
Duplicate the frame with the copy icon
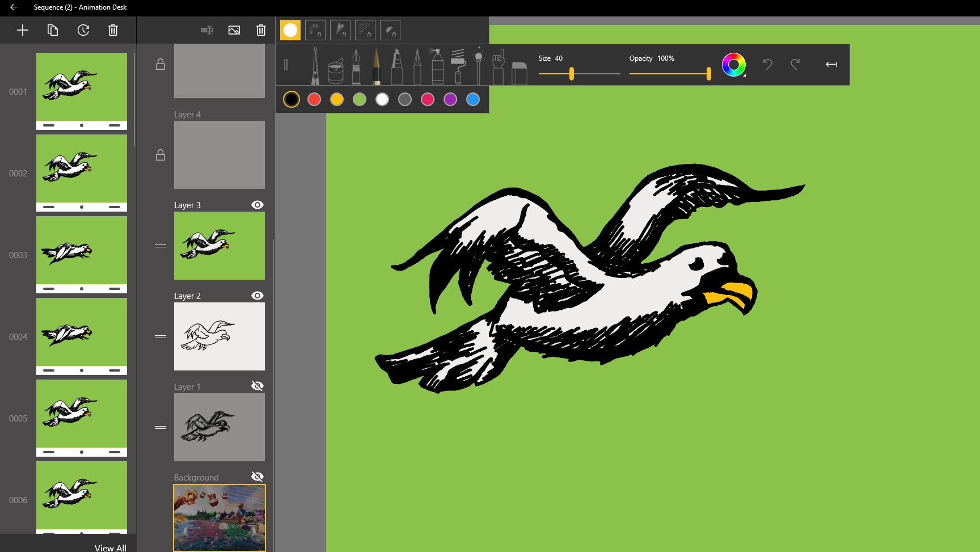click(53, 30)
